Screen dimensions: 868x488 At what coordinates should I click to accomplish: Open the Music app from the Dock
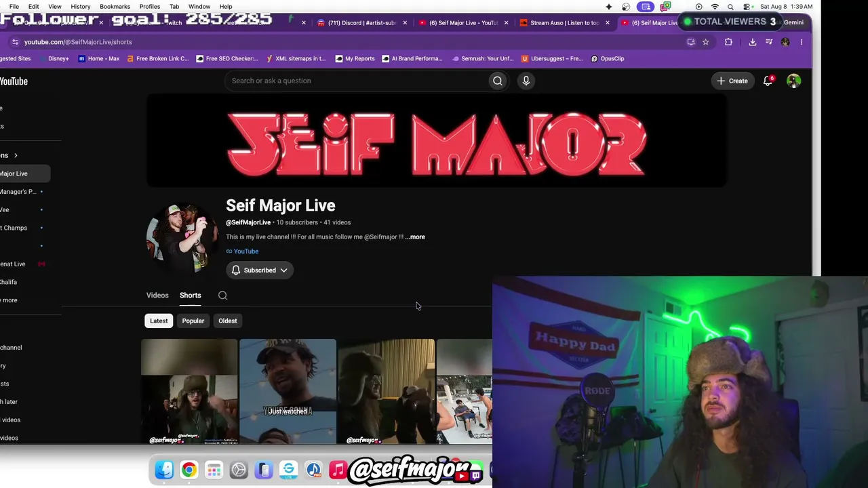(338, 470)
